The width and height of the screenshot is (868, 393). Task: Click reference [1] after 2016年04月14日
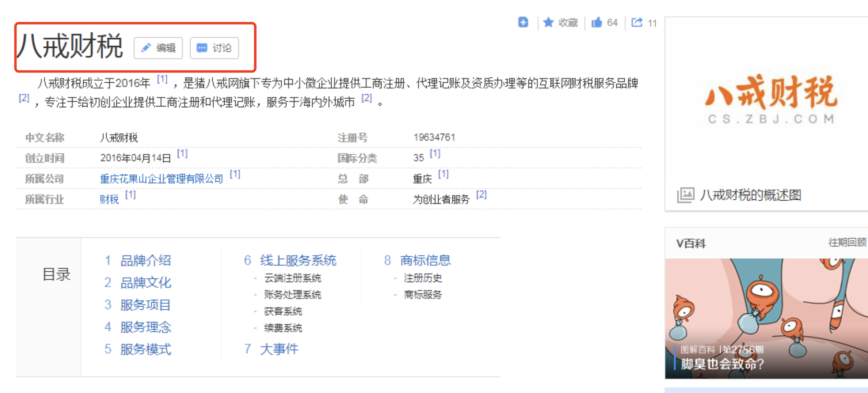pos(182,154)
